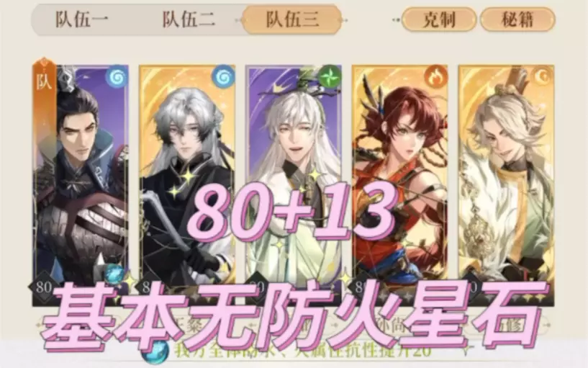Tap water swirl icon on black-robed silver-haired card

pos(223,78)
